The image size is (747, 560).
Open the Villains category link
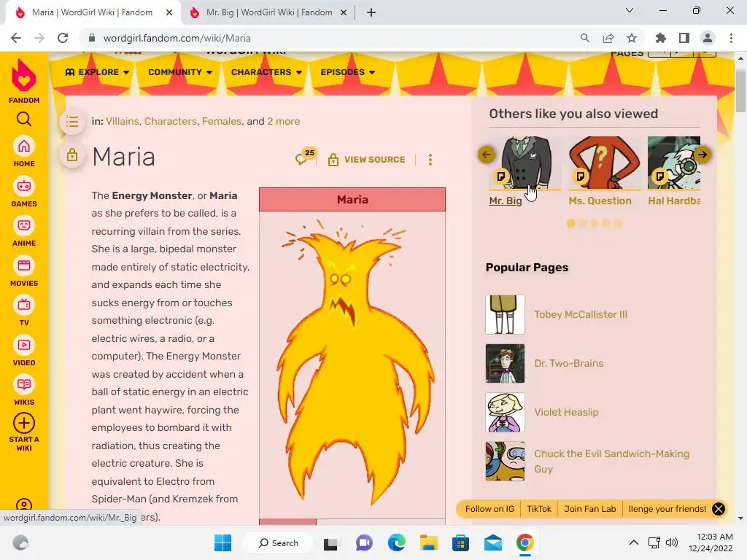(x=122, y=122)
